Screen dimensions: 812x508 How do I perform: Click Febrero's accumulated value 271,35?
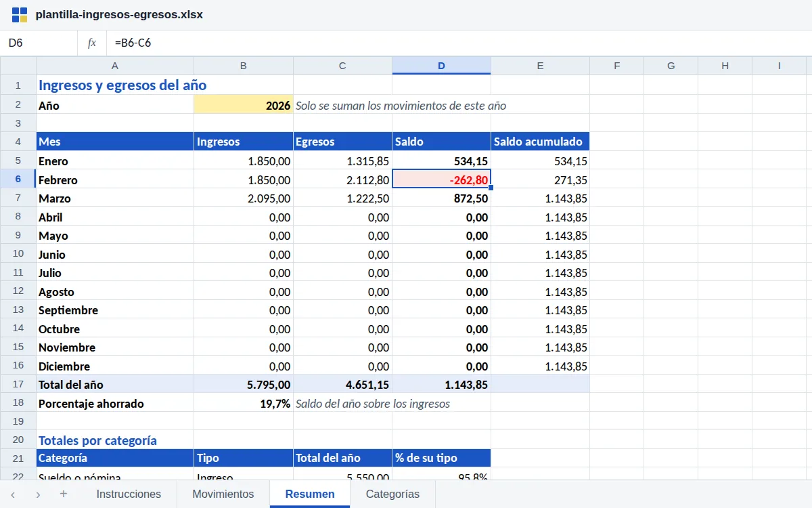tap(540, 179)
